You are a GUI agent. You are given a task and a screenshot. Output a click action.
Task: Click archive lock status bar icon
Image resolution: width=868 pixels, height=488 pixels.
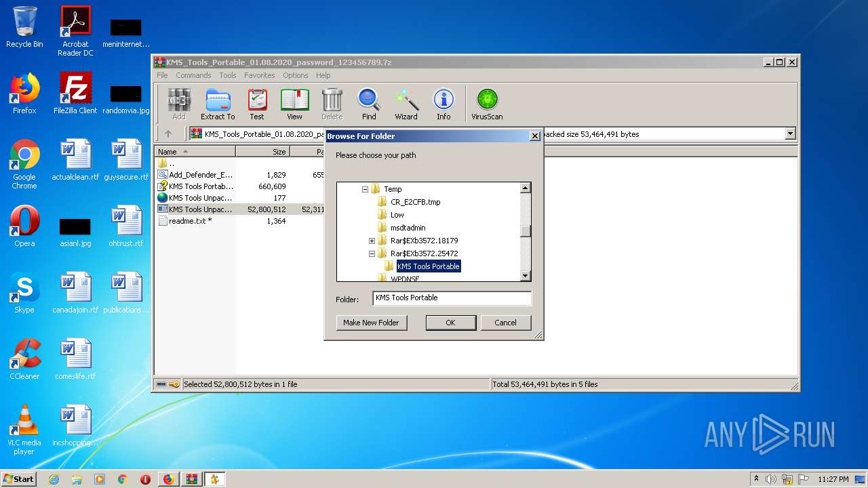pos(174,384)
